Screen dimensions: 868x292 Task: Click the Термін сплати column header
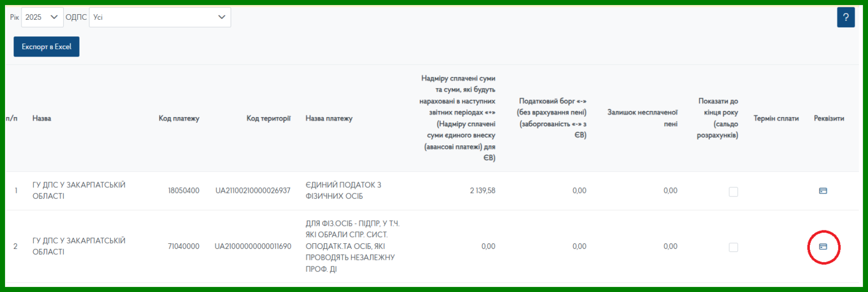776,118
